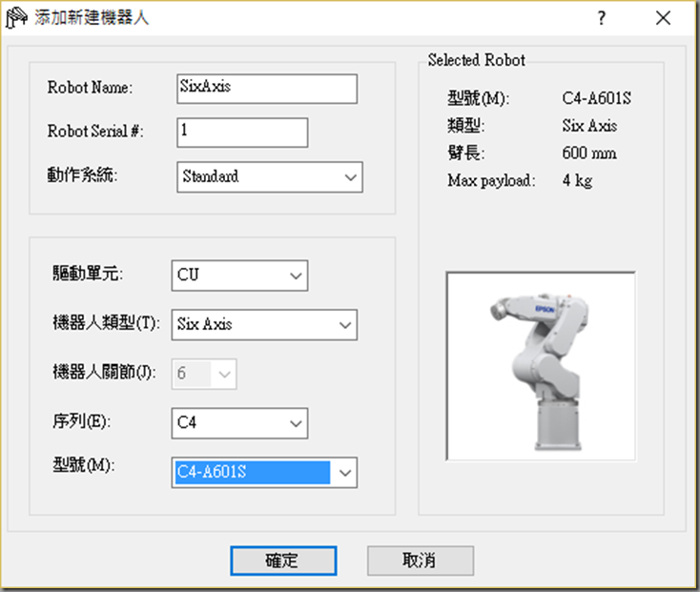Open the 機器人關節 joints dropdown showing 6
This screenshot has width=700, height=592.
coord(204,374)
